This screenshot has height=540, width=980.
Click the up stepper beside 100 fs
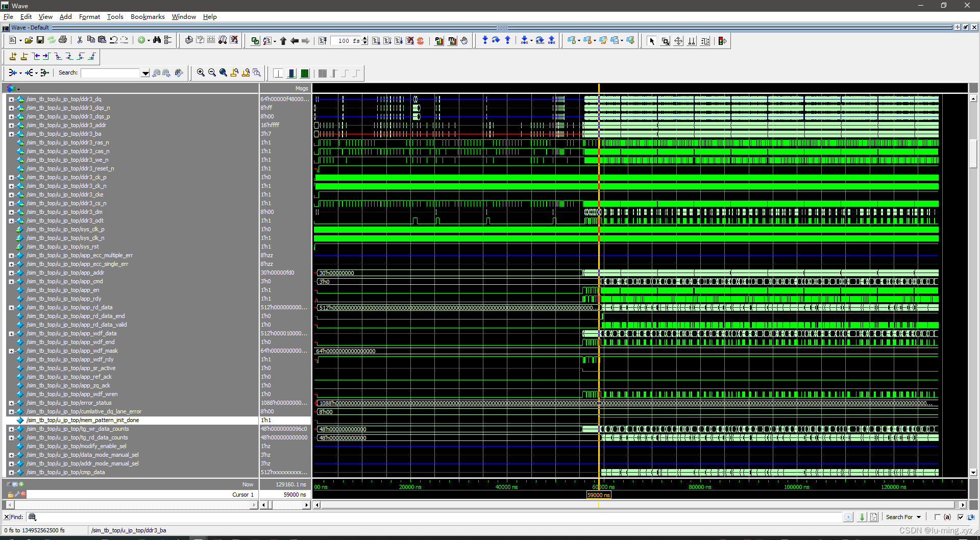point(364,38)
